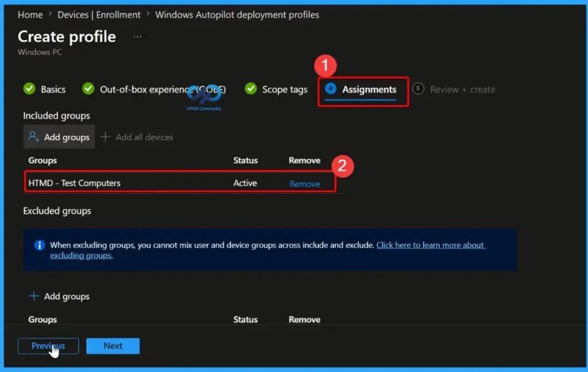Remove the HTMD - Test Computers group

304,183
